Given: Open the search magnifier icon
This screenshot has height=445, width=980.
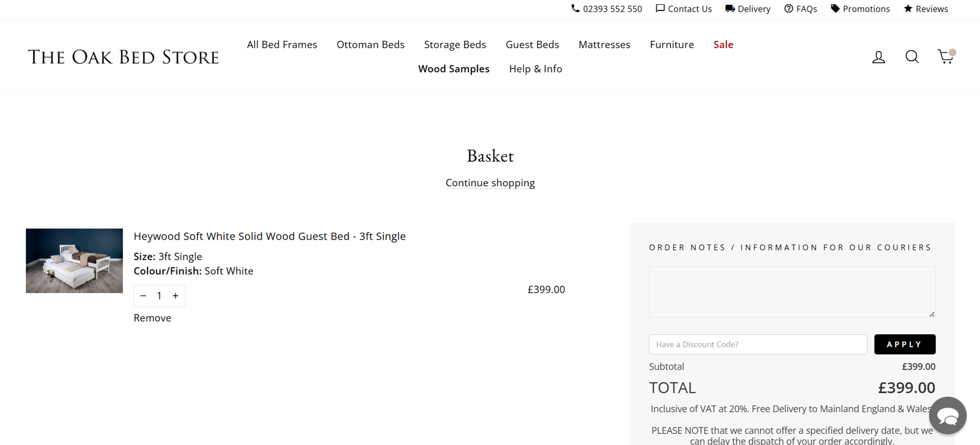Looking at the screenshot, I should 912,57.
